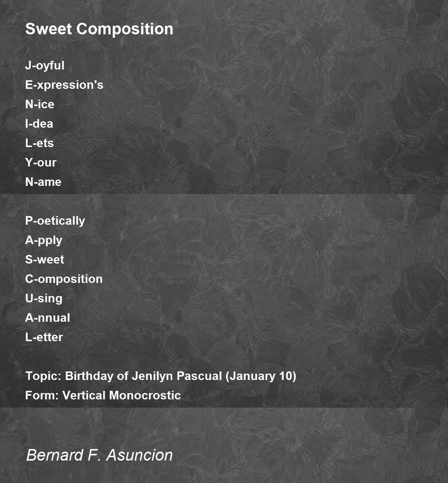Screen dimensions: 448x483
Task: Click the "Sweet Composition" poem title
Action: (99, 29)
